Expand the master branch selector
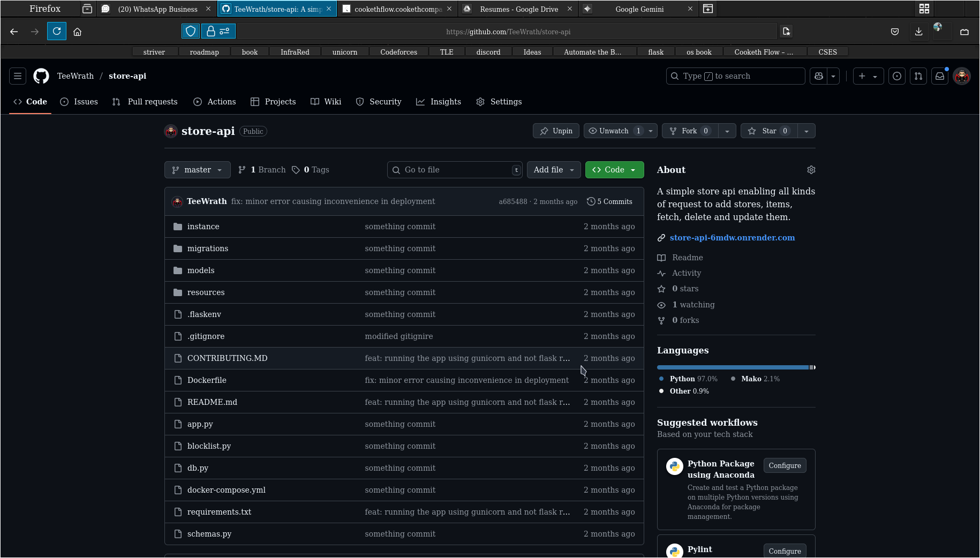The width and height of the screenshot is (980, 558). pyautogui.click(x=198, y=170)
